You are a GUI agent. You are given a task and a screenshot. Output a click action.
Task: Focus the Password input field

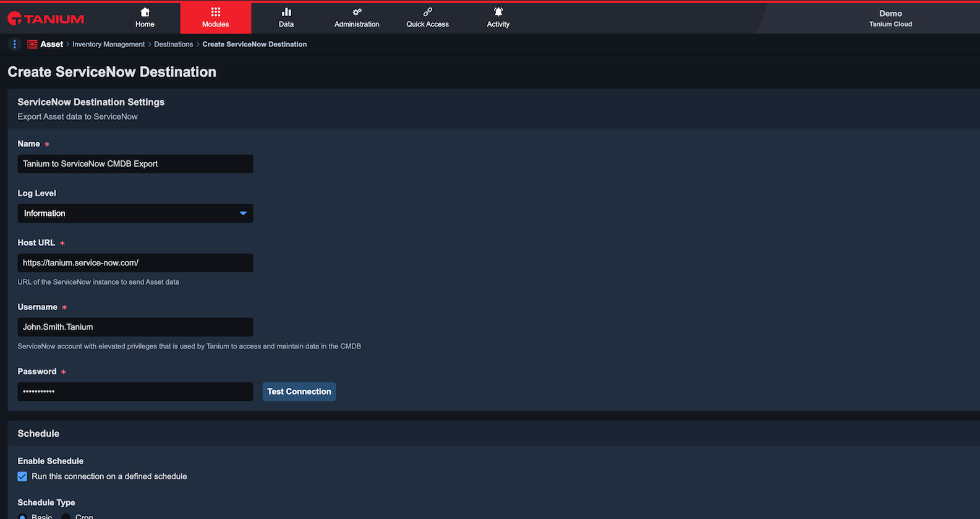(135, 392)
